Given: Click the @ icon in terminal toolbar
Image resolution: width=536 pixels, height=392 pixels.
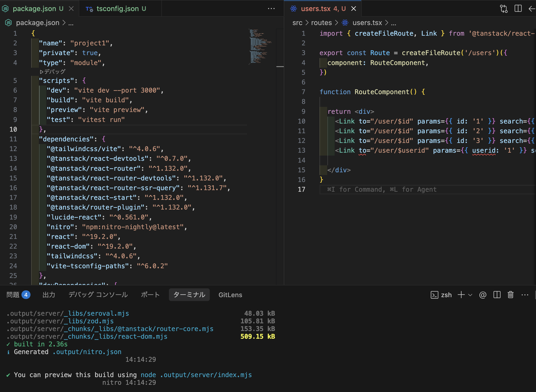Looking at the screenshot, I should point(483,295).
